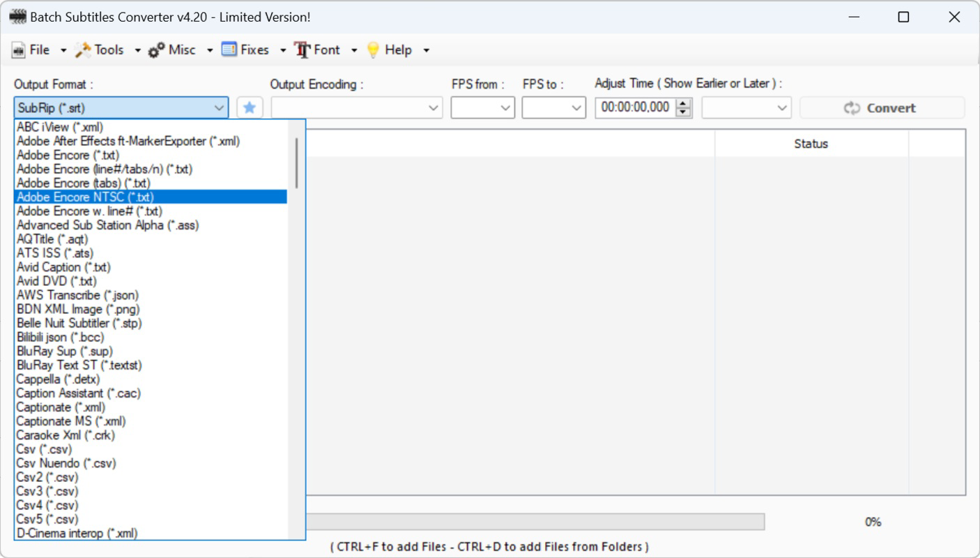Click the app clapperboard title icon

(18, 17)
